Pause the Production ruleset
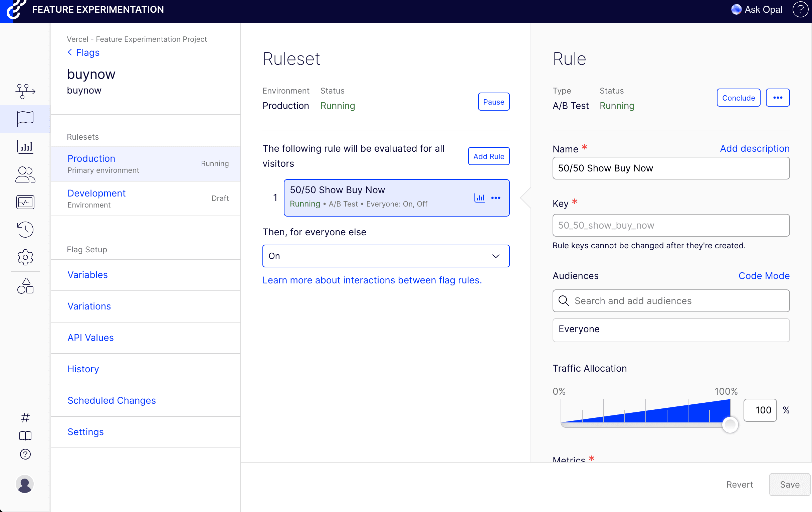Image resolution: width=812 pixels, height=512 pixels. [x=493, y=102]
